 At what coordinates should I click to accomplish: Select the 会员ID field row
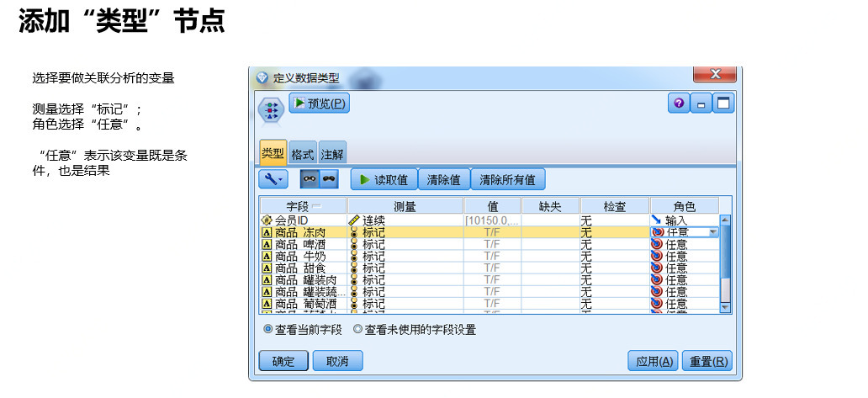click(490, 220)
